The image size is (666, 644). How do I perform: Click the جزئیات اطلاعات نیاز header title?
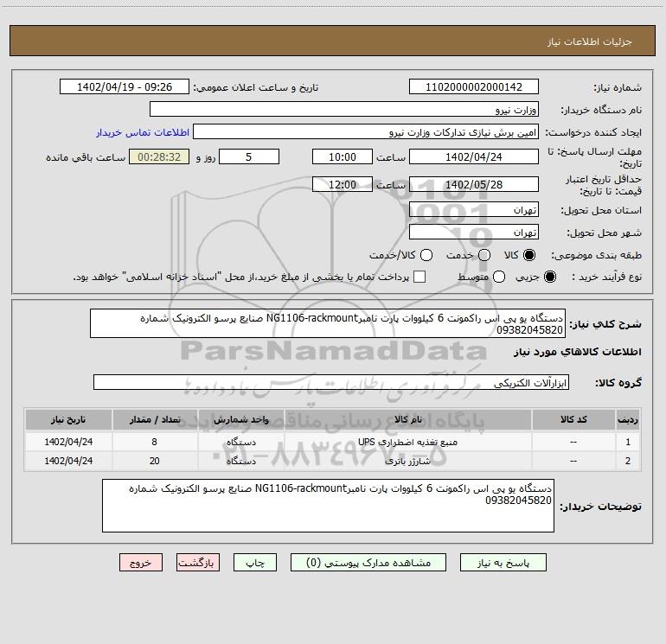590,41
